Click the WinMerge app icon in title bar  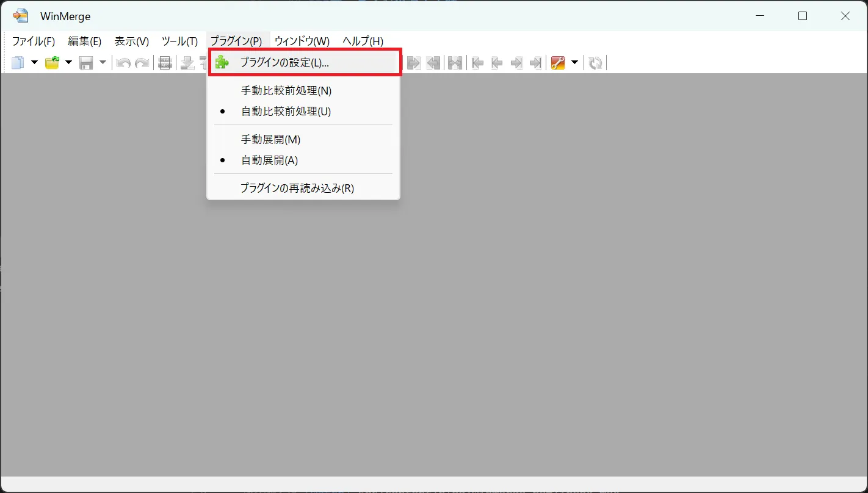click(21, 16)
